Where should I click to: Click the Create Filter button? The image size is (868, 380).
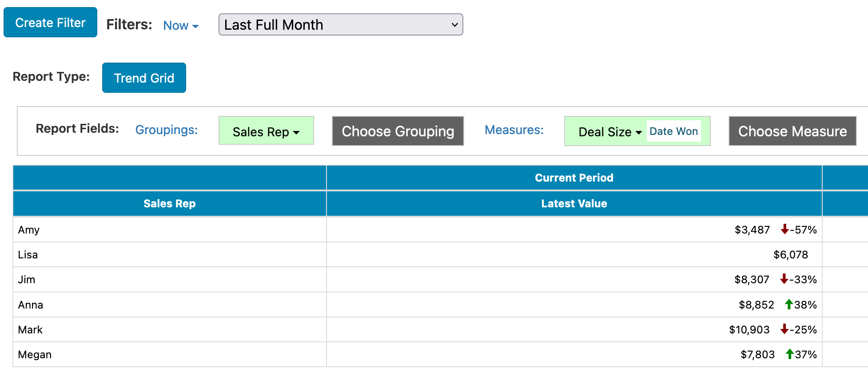50,23
